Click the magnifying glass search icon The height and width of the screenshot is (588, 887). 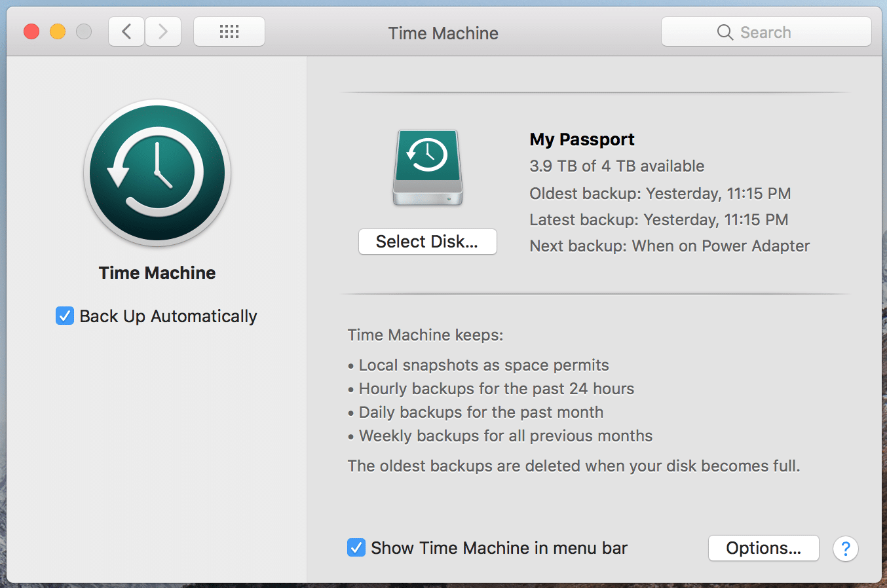(x=725, y=32)
